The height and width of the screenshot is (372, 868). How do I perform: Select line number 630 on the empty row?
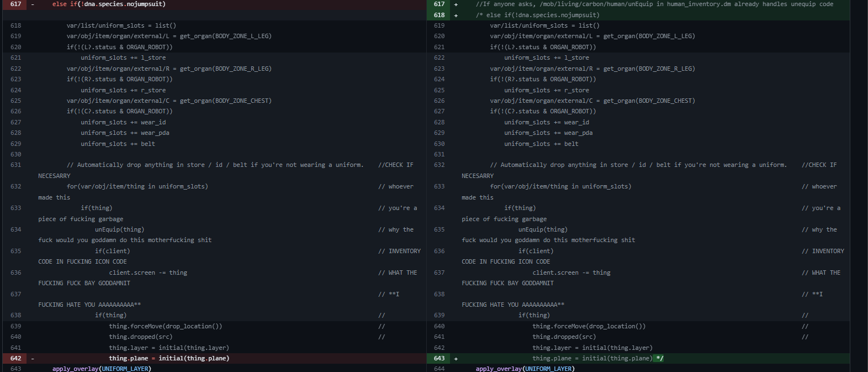pyautogui.click(x=15, y=154)
